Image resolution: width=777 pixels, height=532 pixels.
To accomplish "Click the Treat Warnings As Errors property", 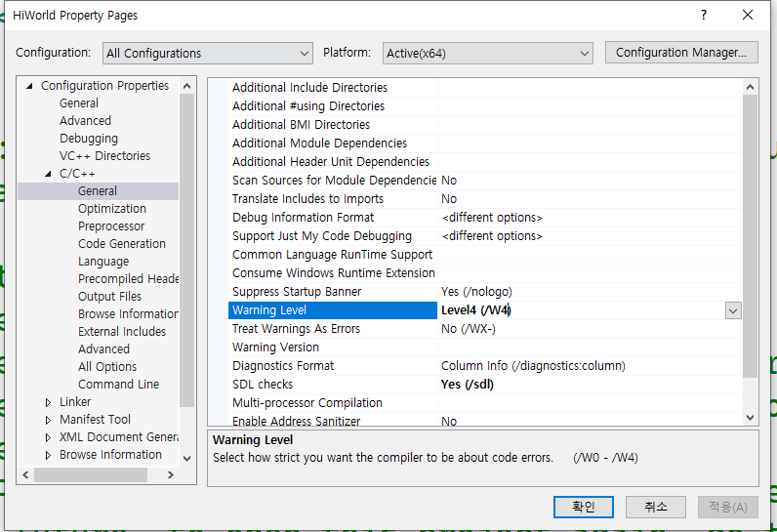I will point(296,329).
